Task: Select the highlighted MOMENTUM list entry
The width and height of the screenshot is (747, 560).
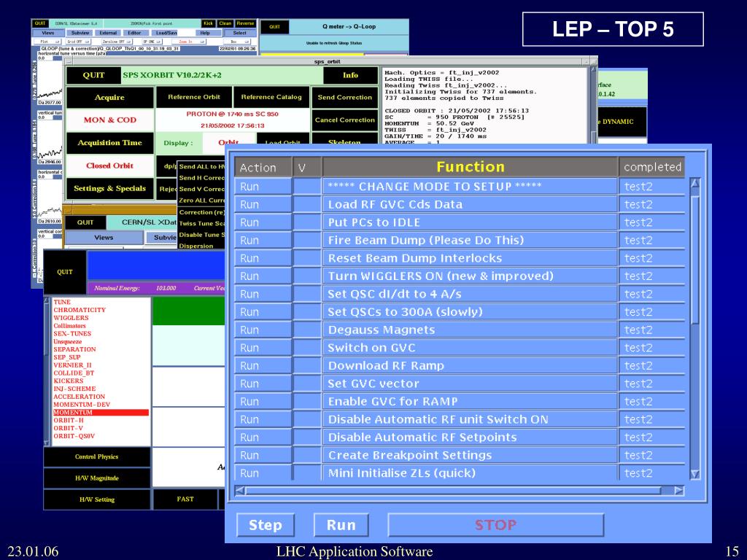Action: pyautogui.click(x=101, y=413)
